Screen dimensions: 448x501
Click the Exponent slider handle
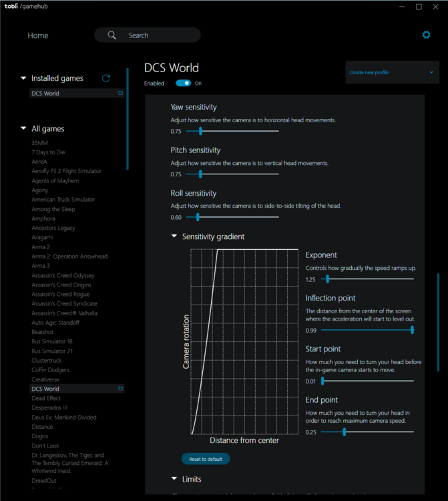[327, 279]
